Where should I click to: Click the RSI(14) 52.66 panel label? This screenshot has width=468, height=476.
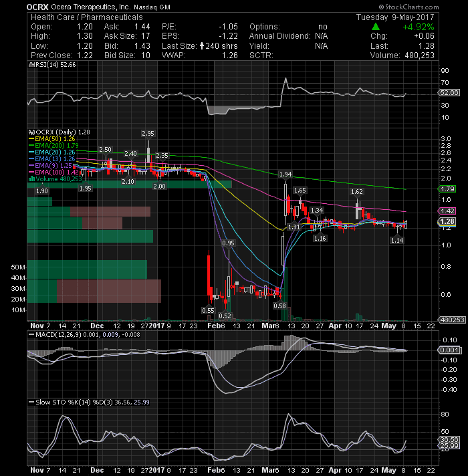[55, 65]
